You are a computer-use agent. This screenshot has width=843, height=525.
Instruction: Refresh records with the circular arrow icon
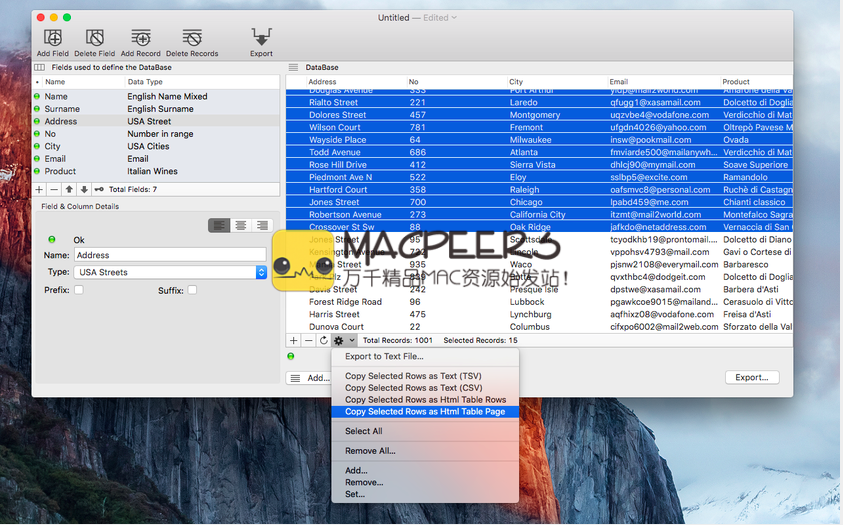pos(323,341)
